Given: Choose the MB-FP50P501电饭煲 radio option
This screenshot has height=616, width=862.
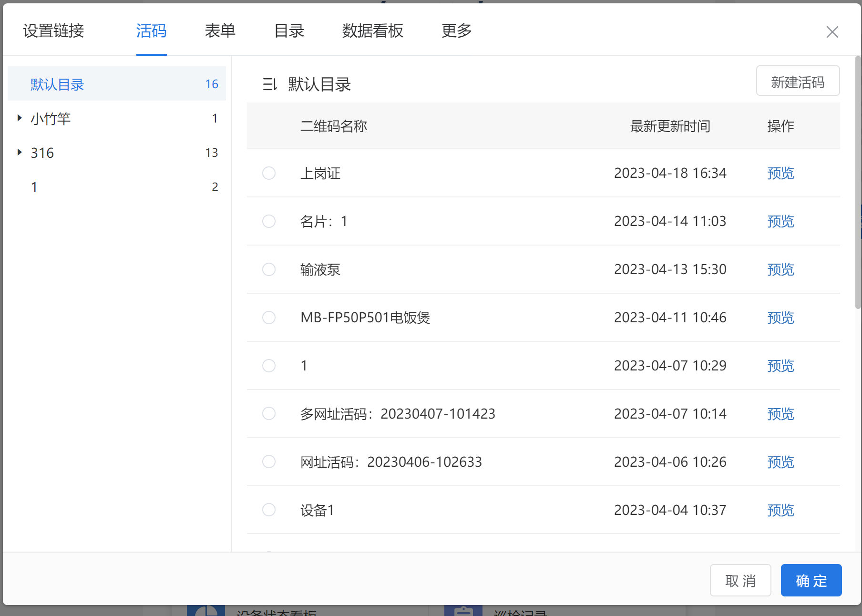Looking at the screenshot, I should [x=269, y=318].
